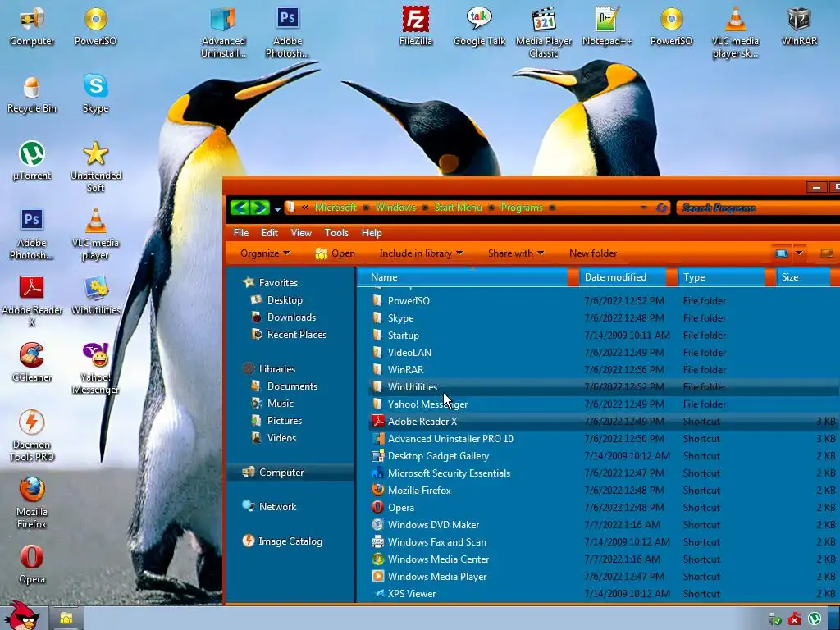Image resolution: width=840 pixels, height=630 pixels.
Task: Select the Documents library
Action: click(x=285, y=386)
